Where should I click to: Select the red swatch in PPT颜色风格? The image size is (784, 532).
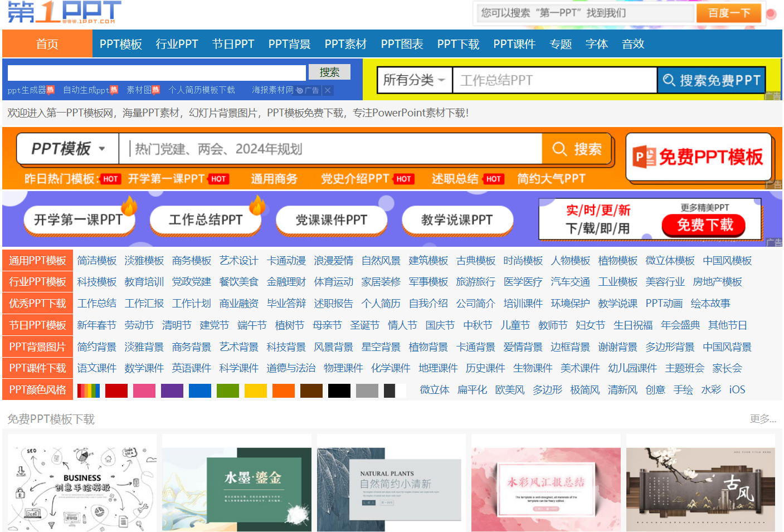(x=116, y=390)
